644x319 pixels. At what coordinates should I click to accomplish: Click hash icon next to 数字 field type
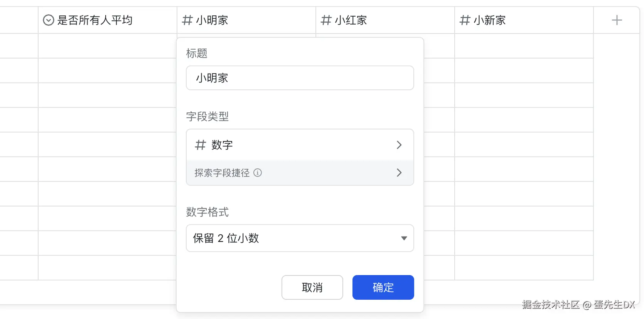click(201, 145)
